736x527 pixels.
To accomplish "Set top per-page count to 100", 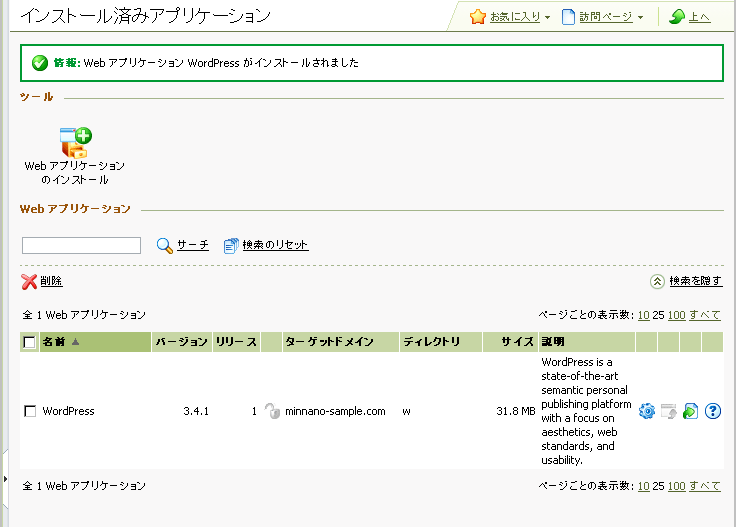I will click(677, 315).
